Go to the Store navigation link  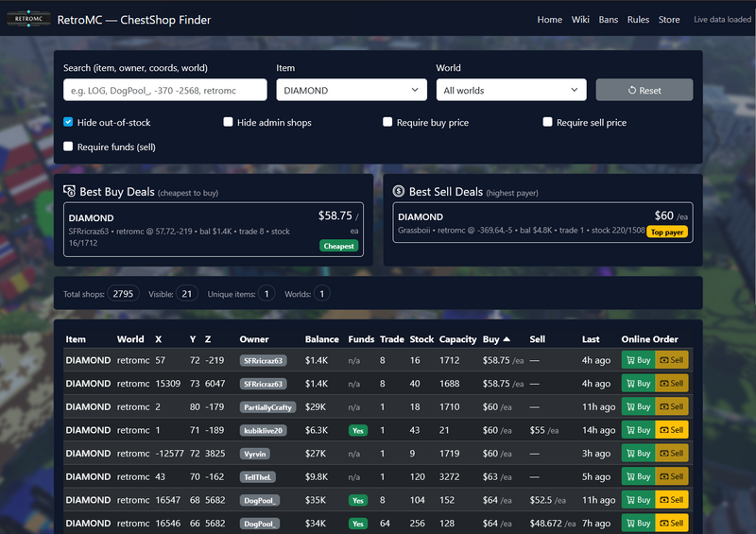coord(668,20)
